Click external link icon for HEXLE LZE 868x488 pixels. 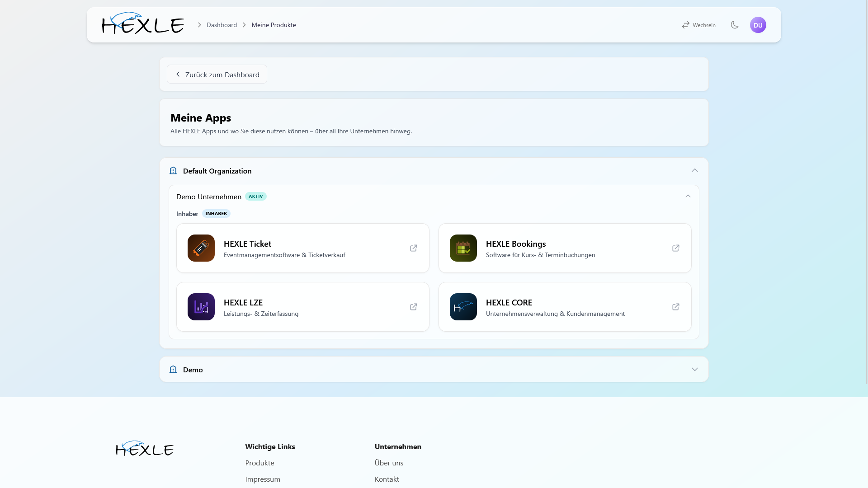pos(414,307)
